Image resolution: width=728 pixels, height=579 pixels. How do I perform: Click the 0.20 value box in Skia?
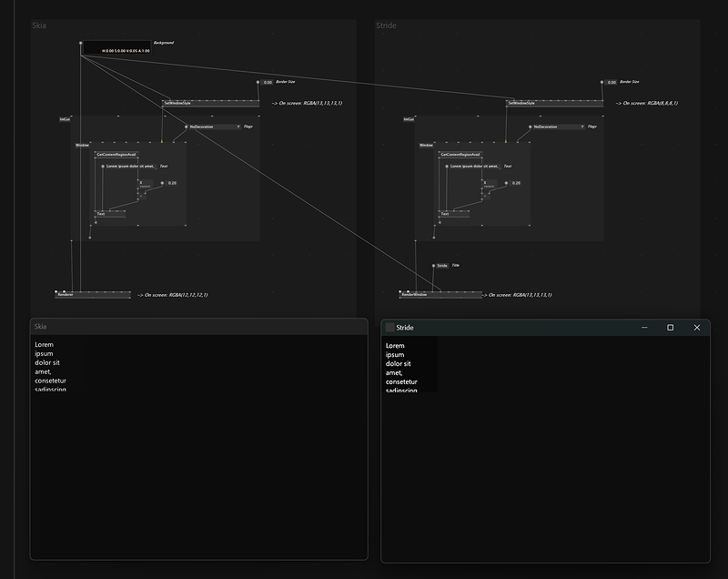(172, 183)
